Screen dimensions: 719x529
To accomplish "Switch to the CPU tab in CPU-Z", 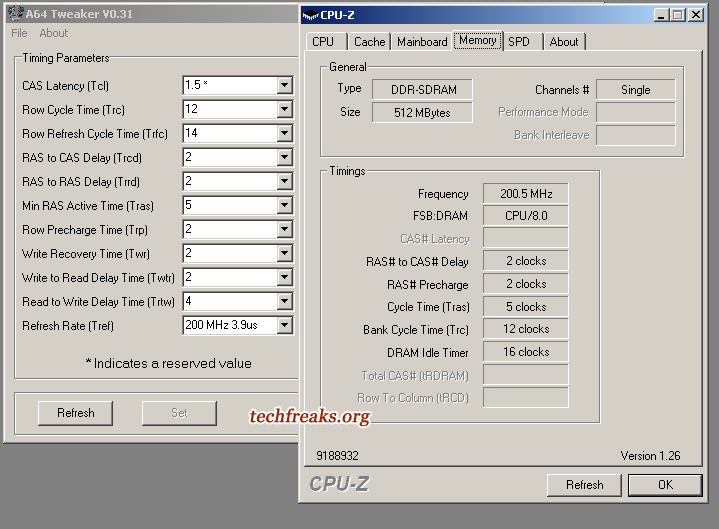I will tap(326, 42).
